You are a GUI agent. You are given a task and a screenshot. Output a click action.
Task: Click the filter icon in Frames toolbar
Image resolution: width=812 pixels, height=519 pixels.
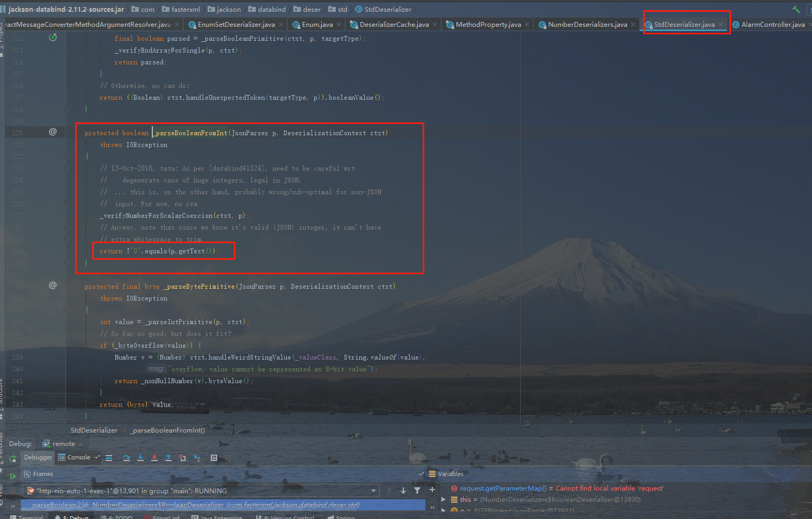click(x=417, y=491)
